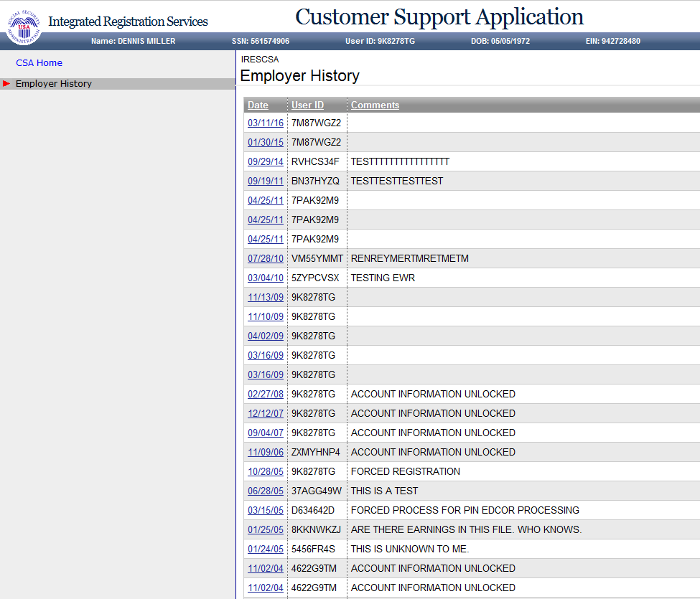Sort the table by Date column
This screenshot has width=700, height=599.
click(x=258, y=105)
